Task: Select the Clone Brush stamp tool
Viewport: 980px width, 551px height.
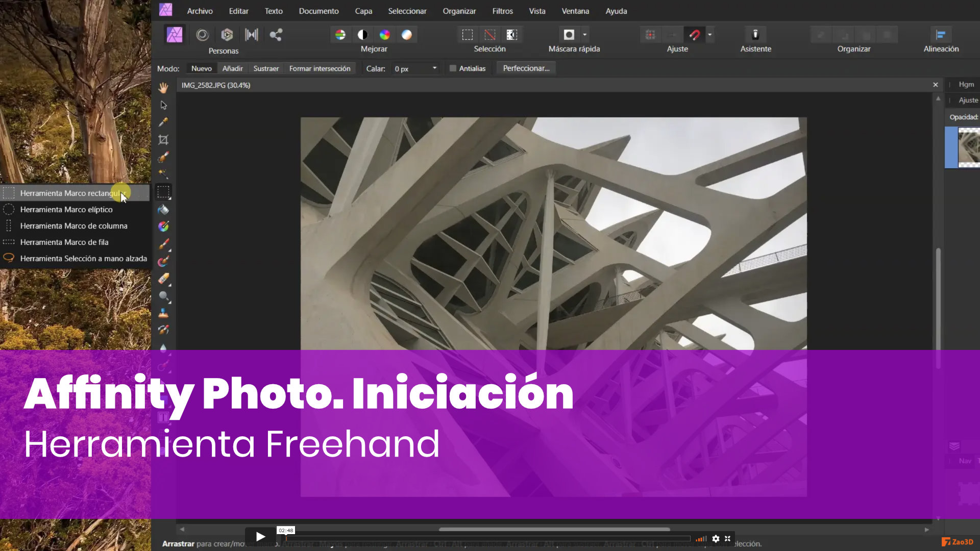Action: pos(163,313)
